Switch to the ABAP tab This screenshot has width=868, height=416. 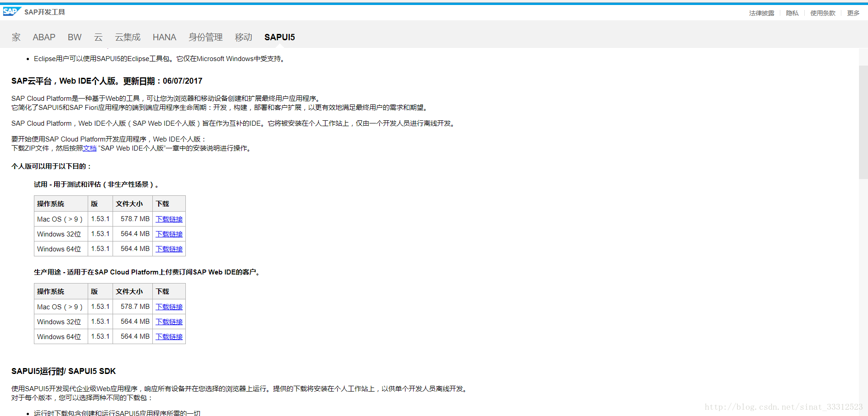44,37
